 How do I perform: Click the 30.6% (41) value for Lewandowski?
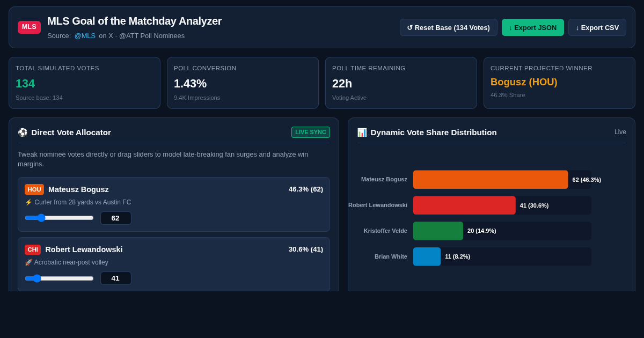(306, 249)
